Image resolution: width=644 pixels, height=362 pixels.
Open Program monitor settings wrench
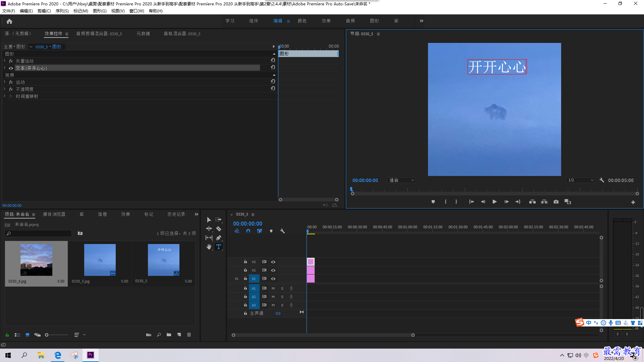[602, 180]
